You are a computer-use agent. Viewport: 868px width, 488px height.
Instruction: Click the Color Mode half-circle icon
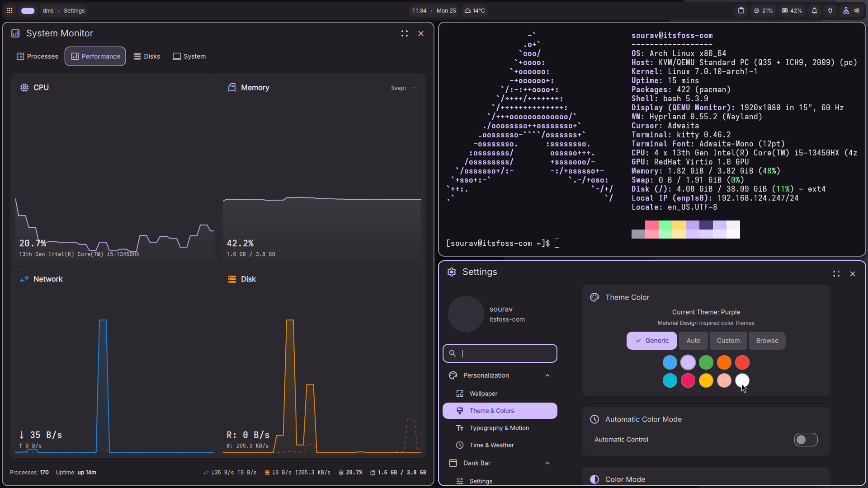point(594,479)
